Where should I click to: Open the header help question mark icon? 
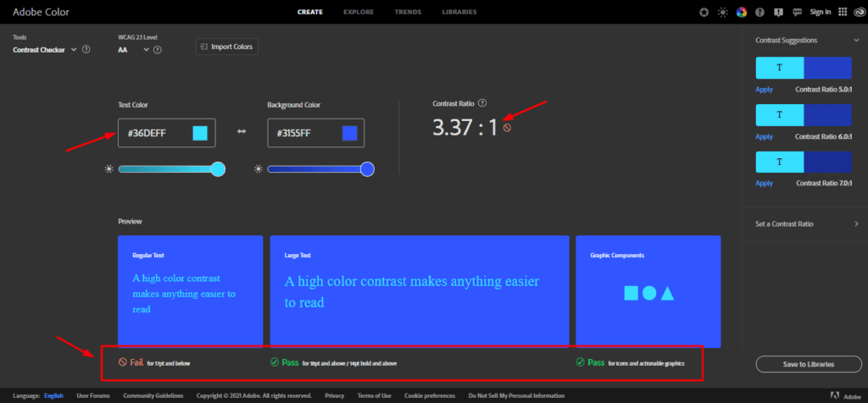click(760, 12)
